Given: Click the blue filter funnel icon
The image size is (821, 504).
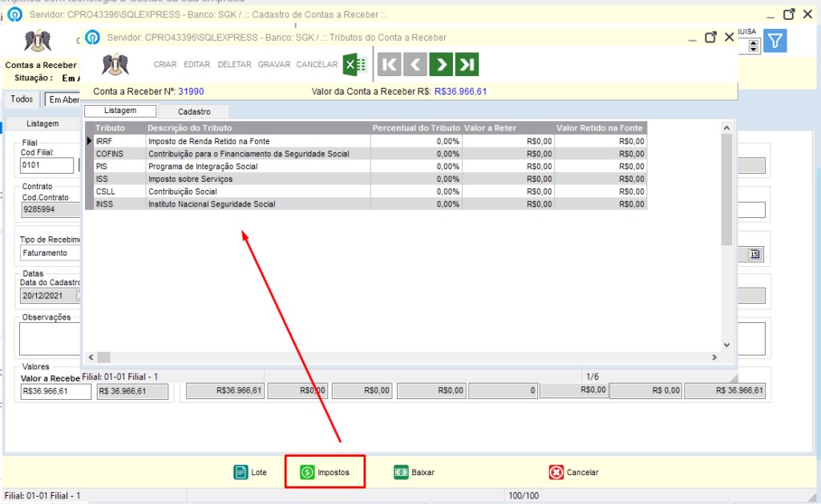Looking at the screenshot, I should [x=775, y=41].
